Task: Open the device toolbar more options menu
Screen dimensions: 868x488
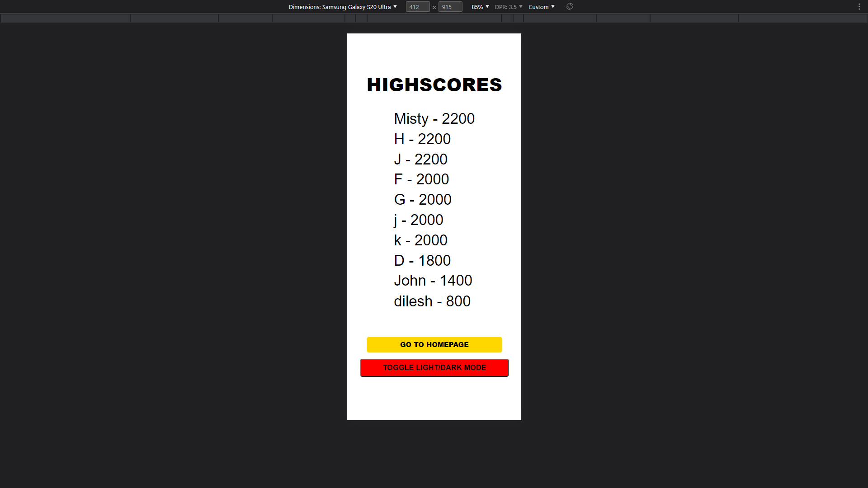Action: point(859,6)
